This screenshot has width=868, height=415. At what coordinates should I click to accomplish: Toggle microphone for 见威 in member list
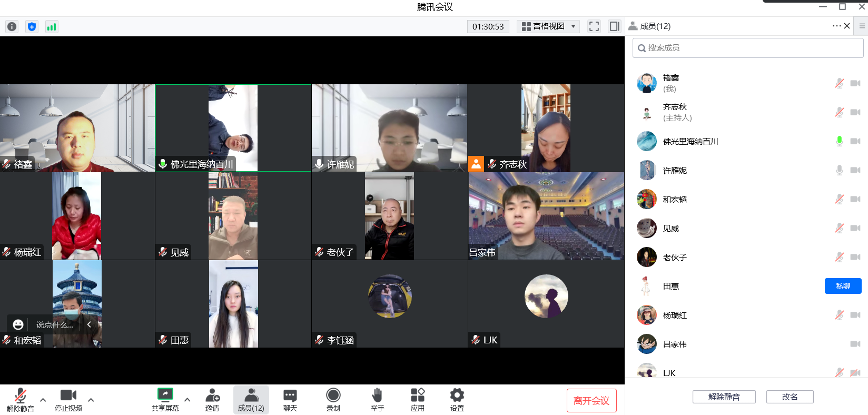point(840,228)
